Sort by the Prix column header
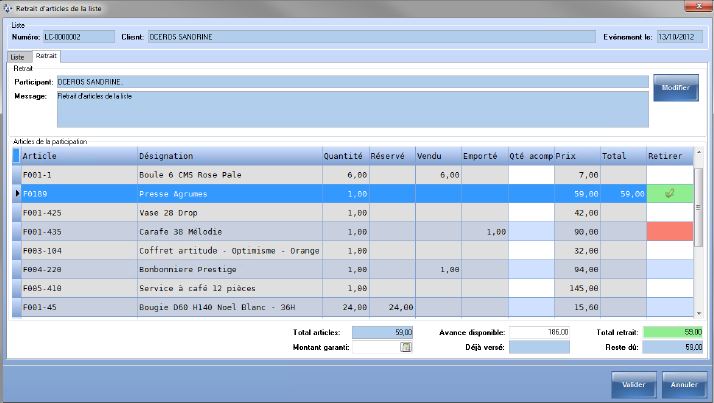The image size is (714, 403). tap(576, 156)
